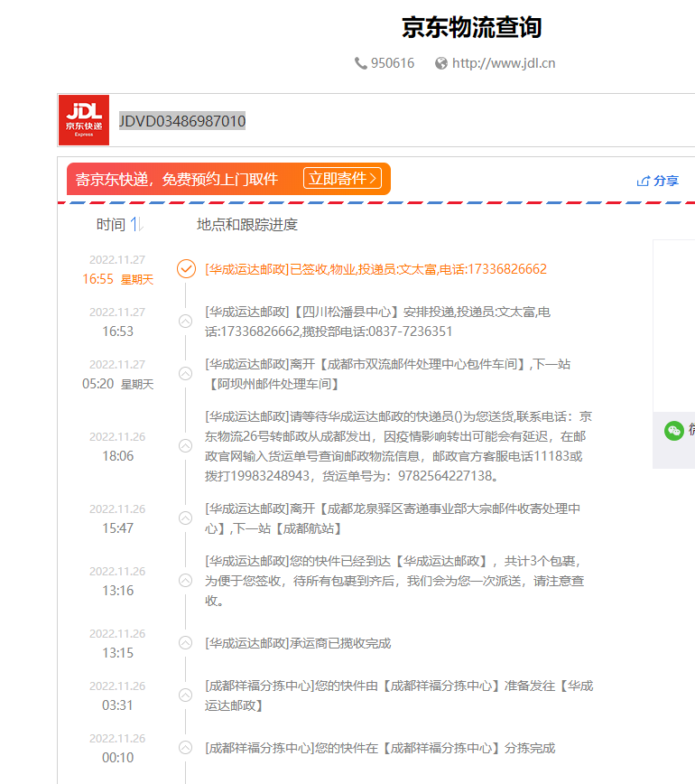Click the timeline marker for 05:20

(185, 374)
